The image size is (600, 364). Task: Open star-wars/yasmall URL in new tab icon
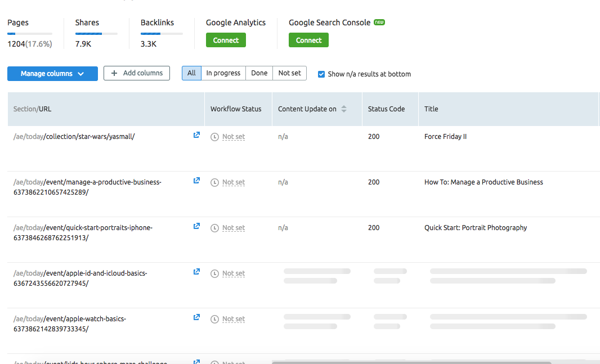196,135
